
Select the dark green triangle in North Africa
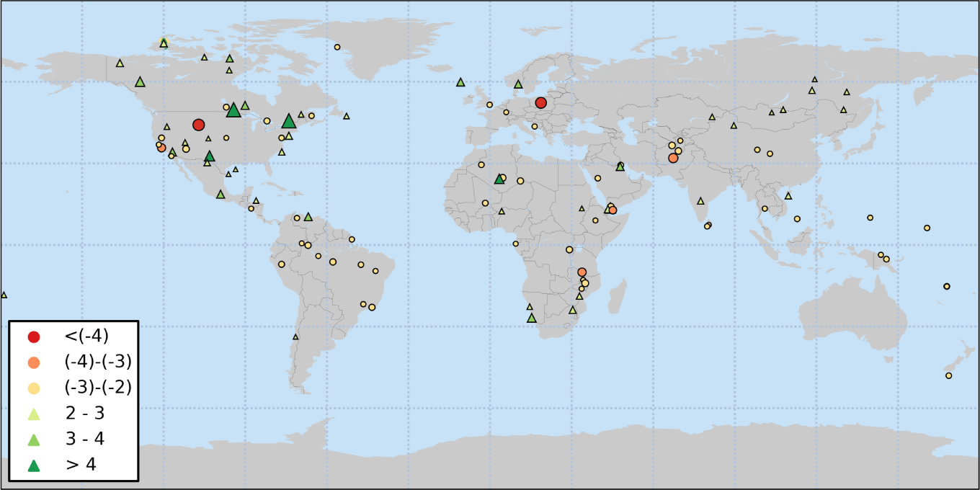click(x=499, y=179)
